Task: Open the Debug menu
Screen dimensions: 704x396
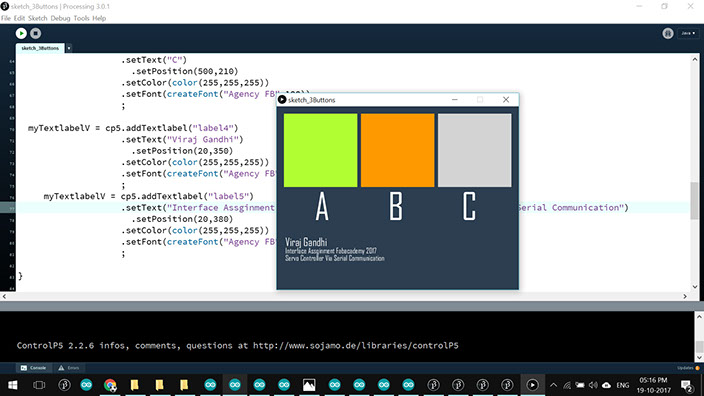Action: 60,18
